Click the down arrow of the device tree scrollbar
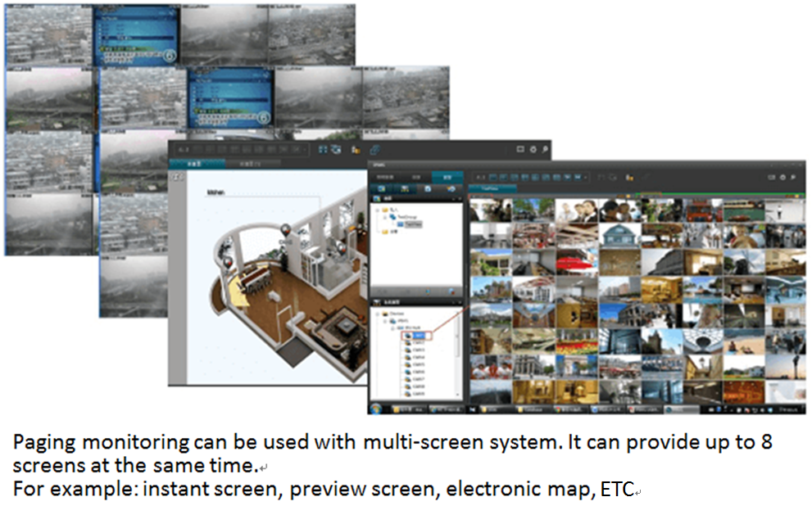812x506 pixels. coord(458,395)
